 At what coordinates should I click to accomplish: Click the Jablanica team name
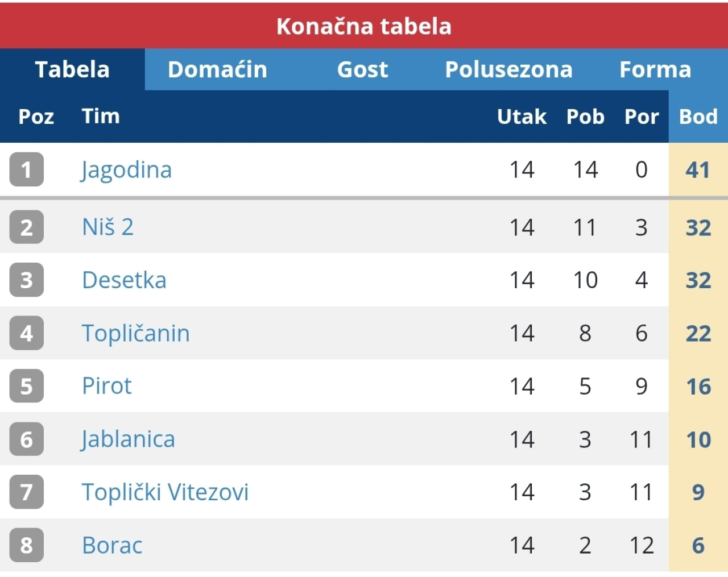(128, 439)
